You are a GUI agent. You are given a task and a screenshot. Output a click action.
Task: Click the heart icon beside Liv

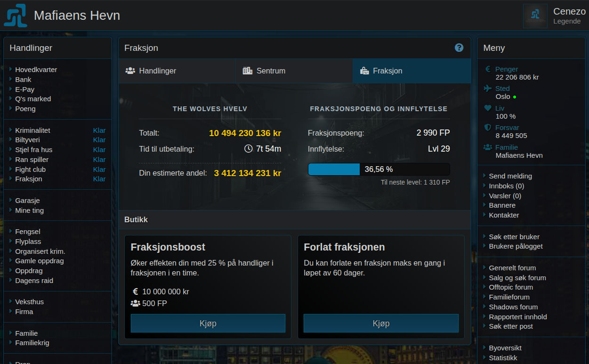pyautogui.click(x=488, y=107)
